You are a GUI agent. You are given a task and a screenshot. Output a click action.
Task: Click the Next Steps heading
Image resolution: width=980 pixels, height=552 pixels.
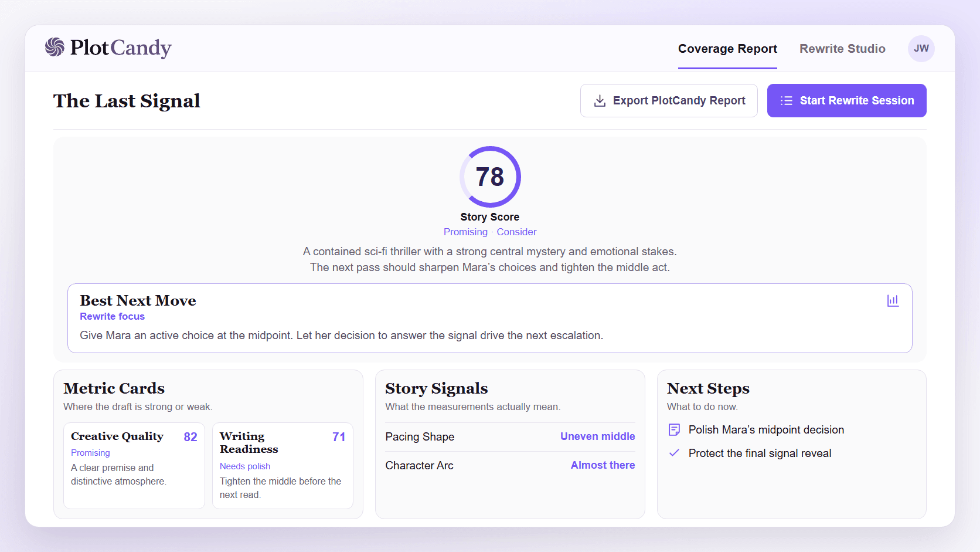[x=708, y=388]
